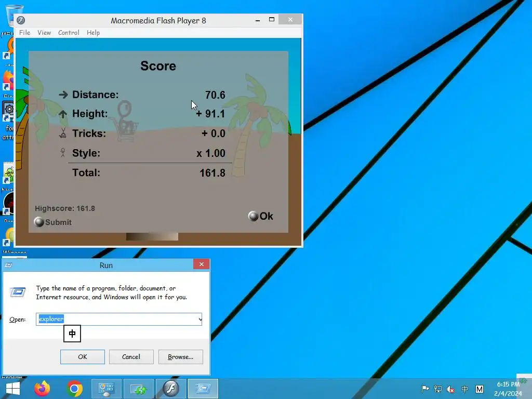This screenshot has height=399, width=532.
Task: Click the Distance value 70.6
Action: (x=215, y=95)
